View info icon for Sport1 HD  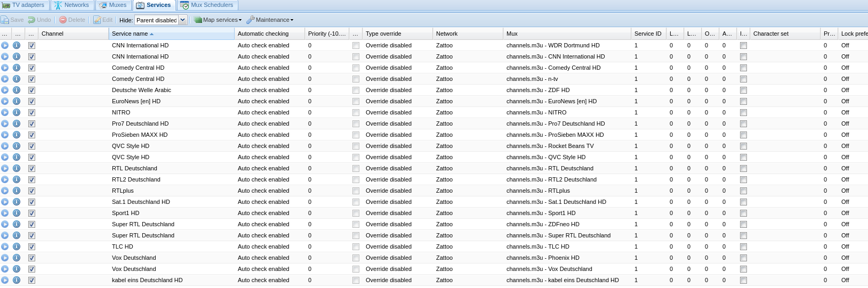point(17,213)
